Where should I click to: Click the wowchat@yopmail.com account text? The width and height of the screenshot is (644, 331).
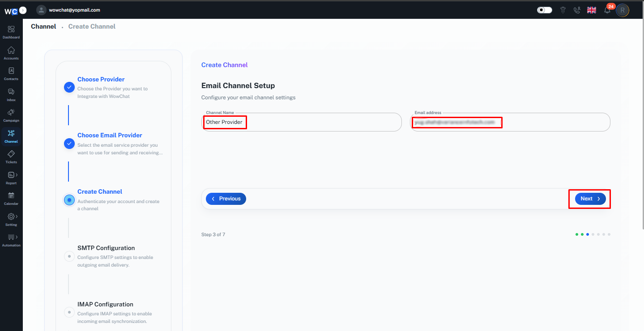74,10
